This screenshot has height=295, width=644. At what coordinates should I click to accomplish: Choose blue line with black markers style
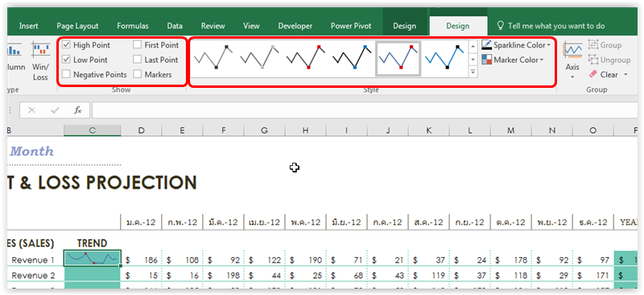[x=445, y=57]
